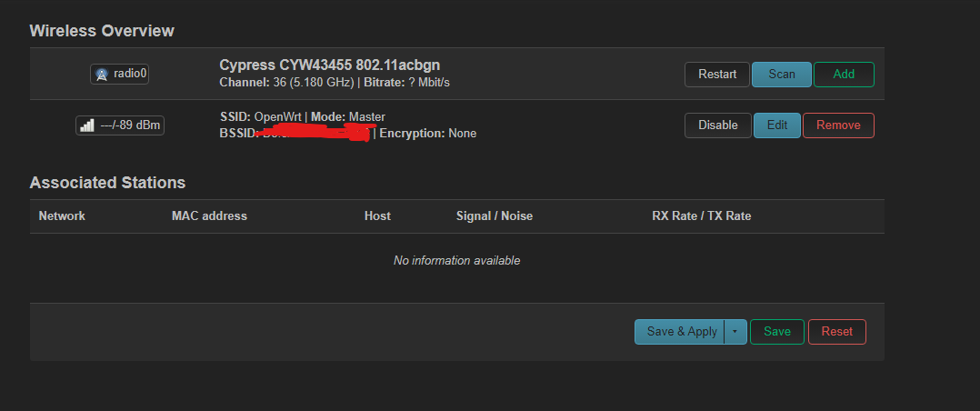The width and height of the screenshot is (980, 411).
Task: Click Save & Apply button
Action: pos(679,332)
